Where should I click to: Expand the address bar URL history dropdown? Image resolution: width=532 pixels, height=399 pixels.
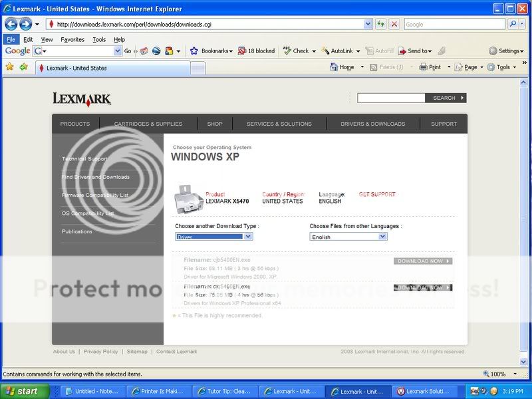pos(368,24)
